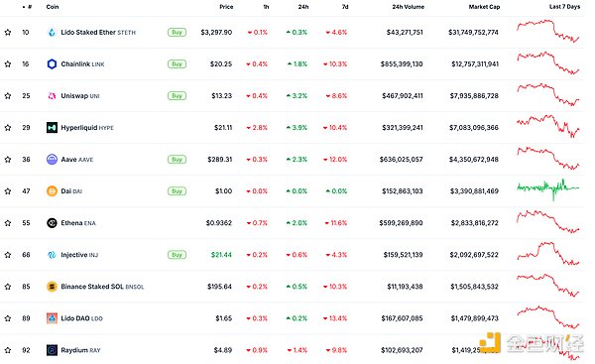Sort table by Market Cap header
The width and height of the screenshot is (595, 364).
pyautogui.click(x=484, y=7)
